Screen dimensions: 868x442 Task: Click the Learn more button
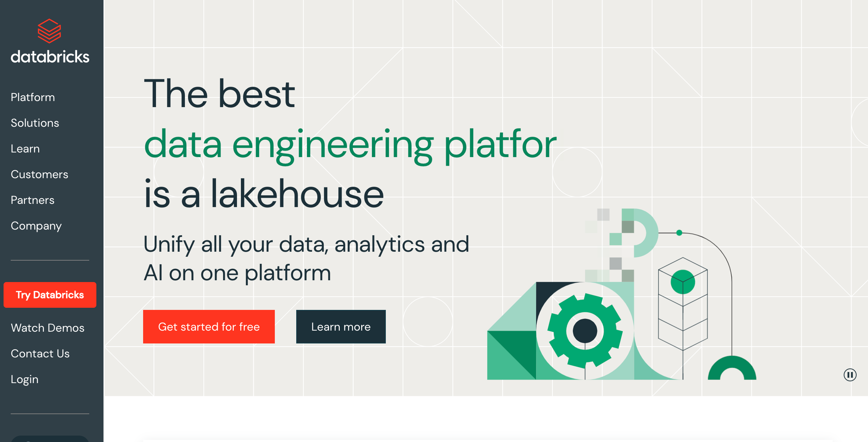(341, 327)
